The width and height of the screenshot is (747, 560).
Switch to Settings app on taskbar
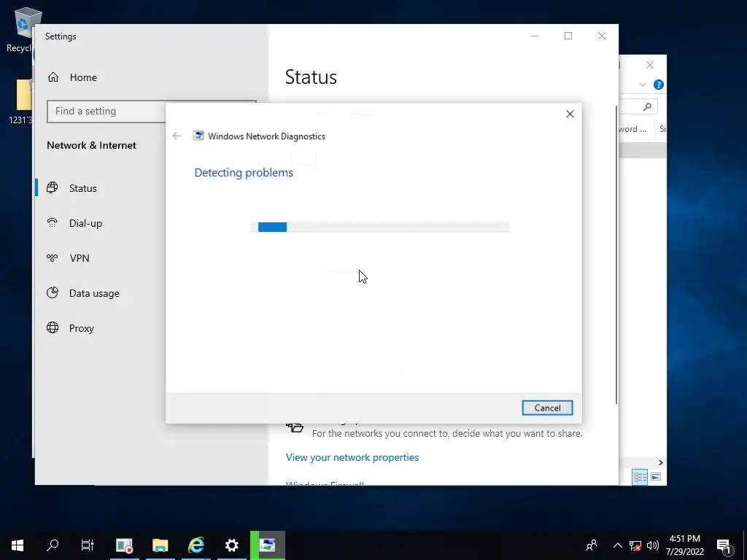click(231, 545)
